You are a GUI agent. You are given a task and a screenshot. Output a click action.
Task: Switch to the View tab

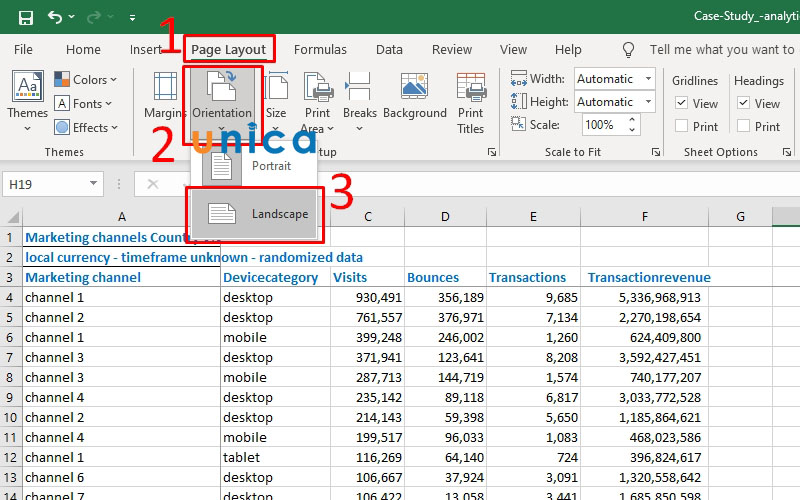(513, 49)
